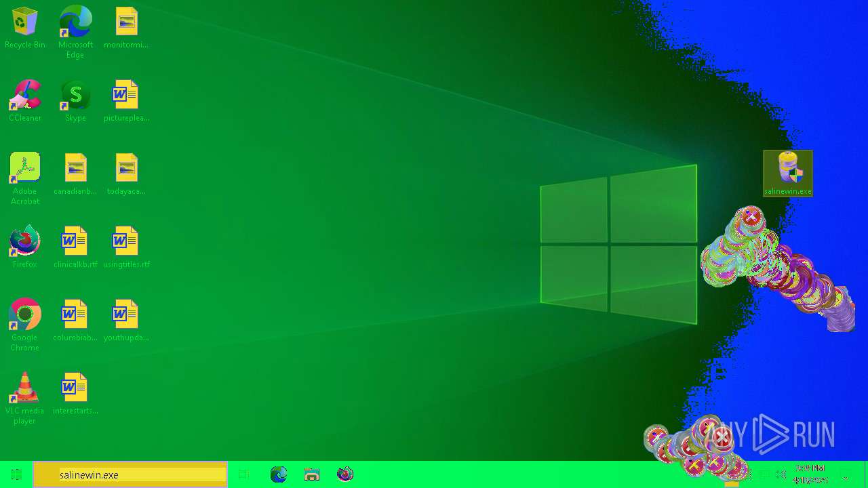This screenshot has height=488, width=868.
Task: Click the Show desktop strip at taskbar edge
Action: tap(866, 474)
